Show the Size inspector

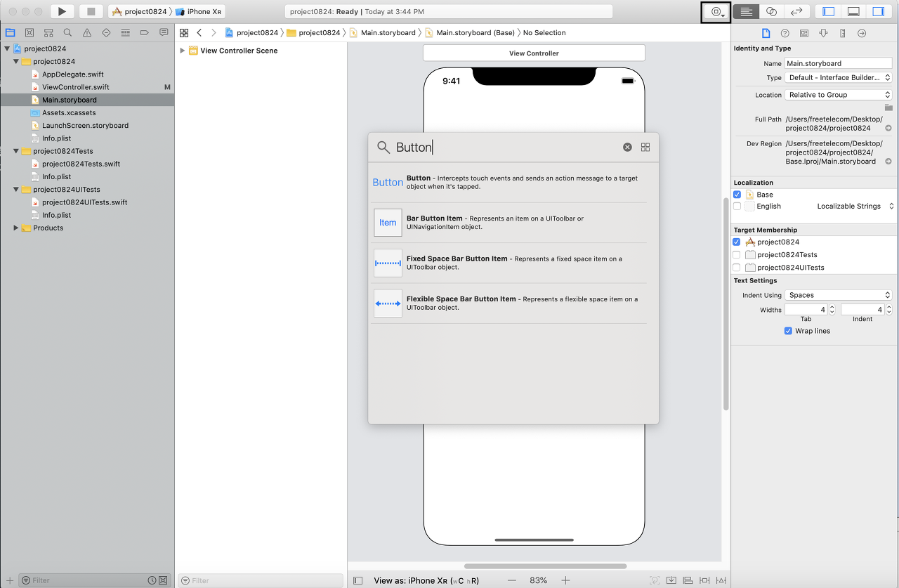point(842,33)
